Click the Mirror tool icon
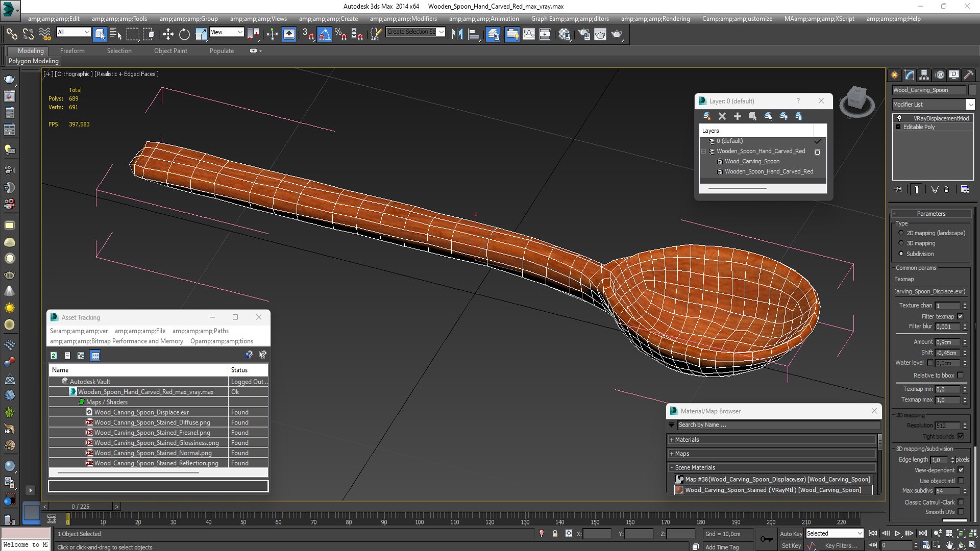Image resolution: width=980 pixels, height=551 pixels. 457,34
